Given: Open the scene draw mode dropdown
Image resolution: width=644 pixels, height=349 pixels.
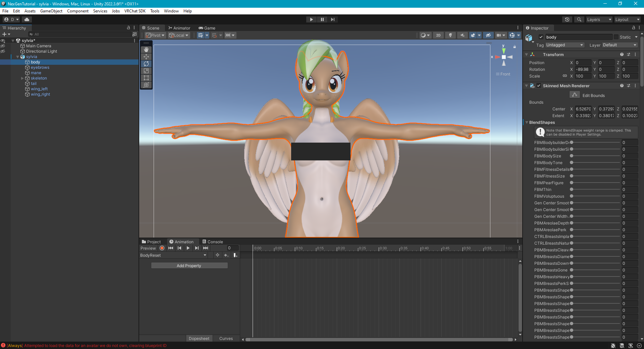Looking at the screenshot, I should [425, 35].
